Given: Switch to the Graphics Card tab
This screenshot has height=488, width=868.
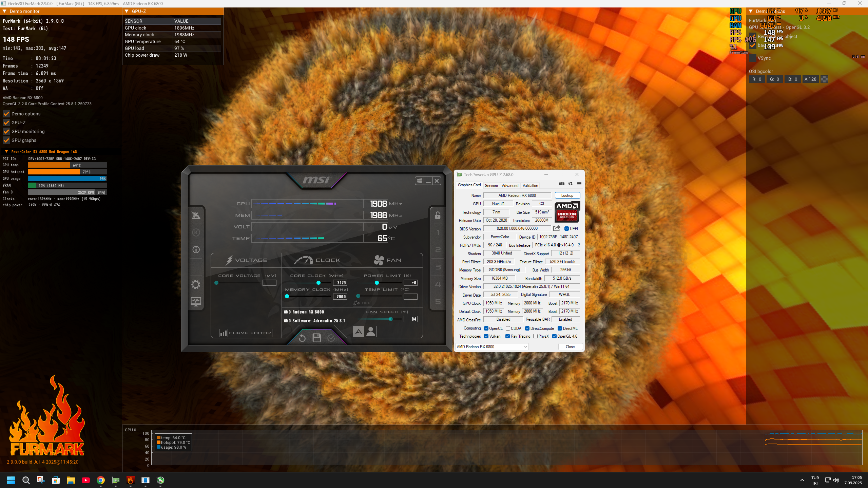Looking at the screenshot, I should 469,185.
